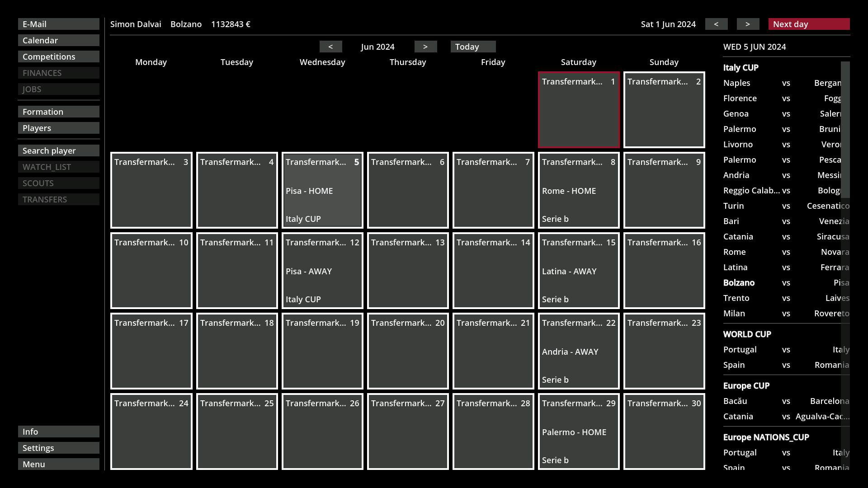Select June 15 Latina AWAY match day

pos(579,271)
